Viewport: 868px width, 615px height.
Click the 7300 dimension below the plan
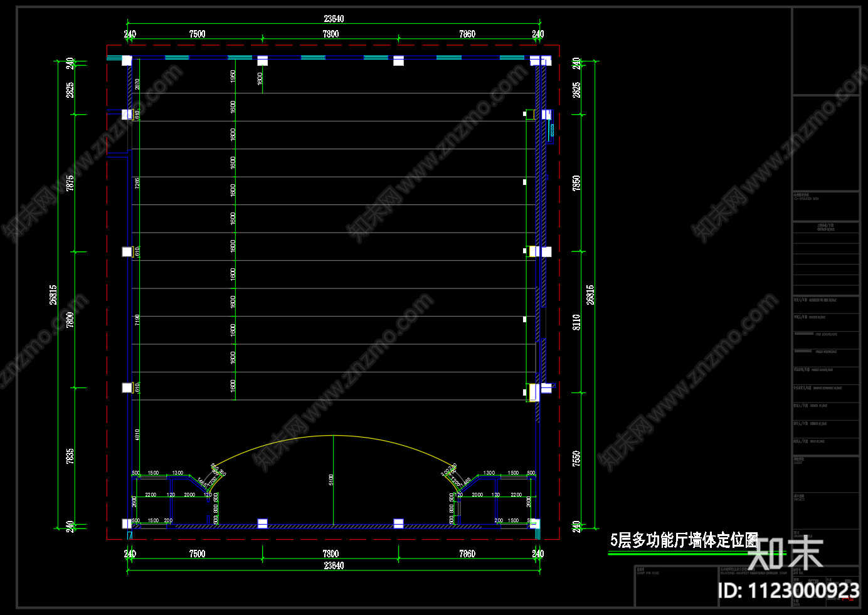[331, 554]
